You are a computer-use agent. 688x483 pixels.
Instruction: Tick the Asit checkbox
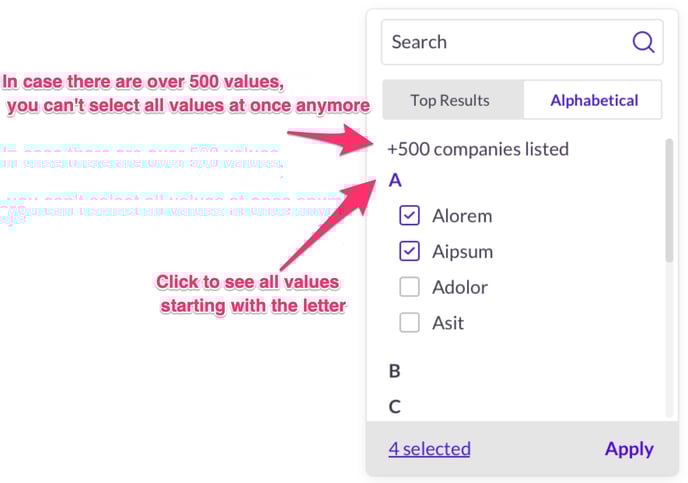coord(409,322)
